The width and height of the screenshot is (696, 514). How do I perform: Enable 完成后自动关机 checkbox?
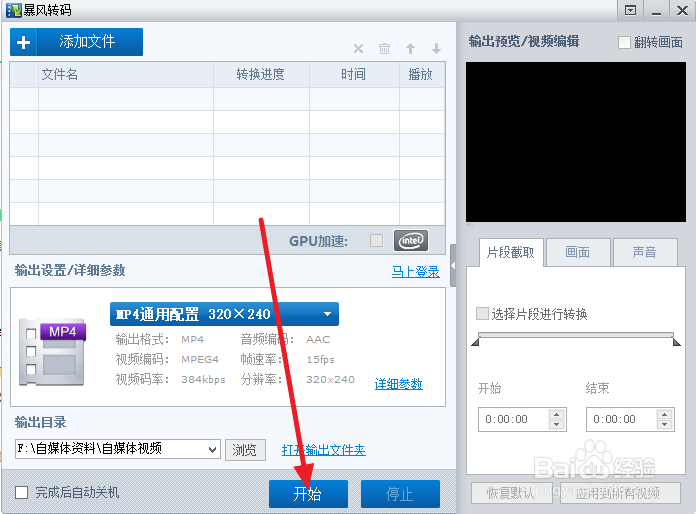tap(21, 492)
